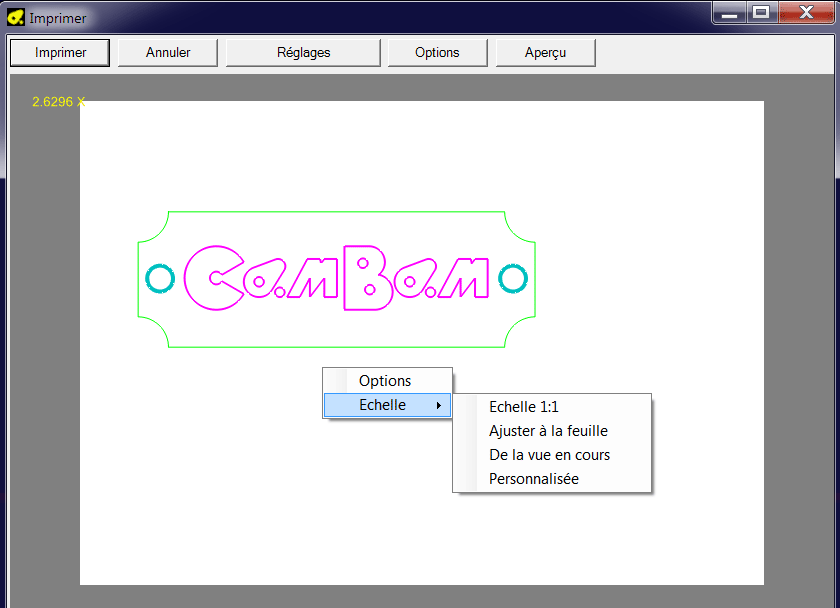Image resolution: width=840 pixels, height=608 pixels.
Task: Click the CamBam icon in the title bar
Action: point(16,18)
